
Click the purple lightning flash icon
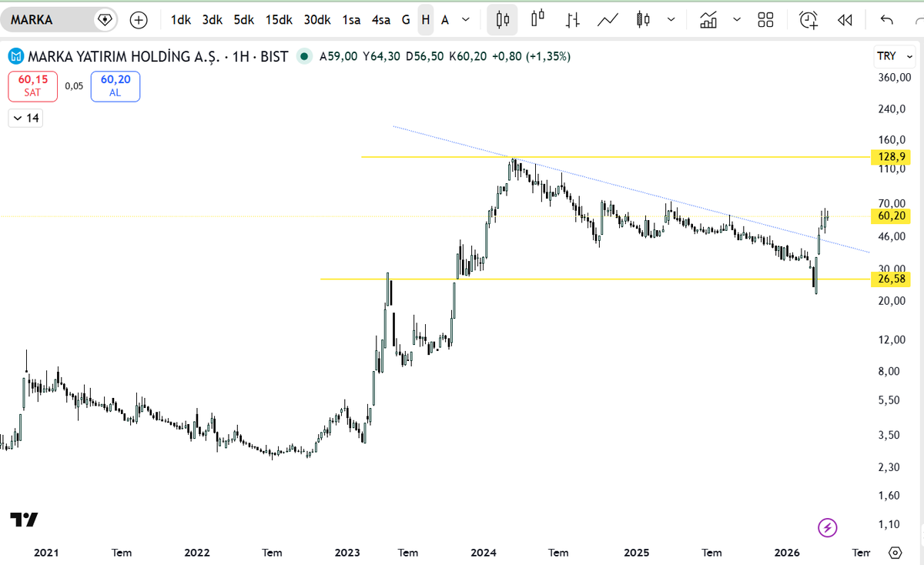point(827,527)
